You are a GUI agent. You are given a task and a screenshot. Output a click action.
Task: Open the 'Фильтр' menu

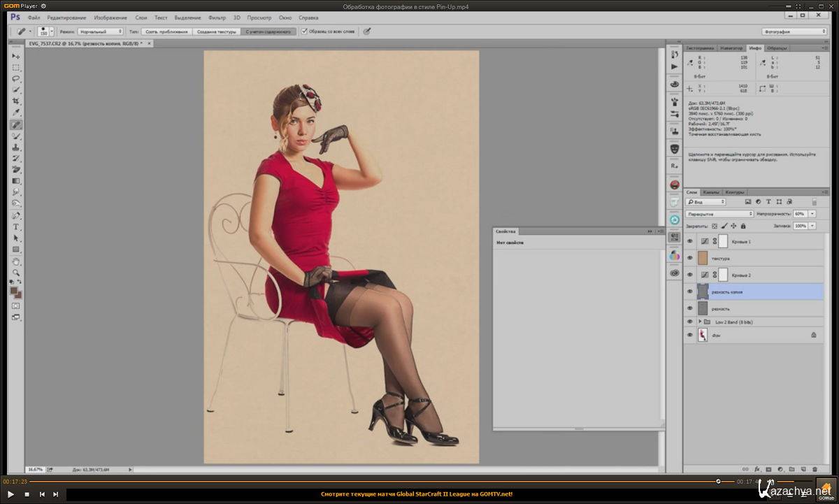(x=217, y=17)
